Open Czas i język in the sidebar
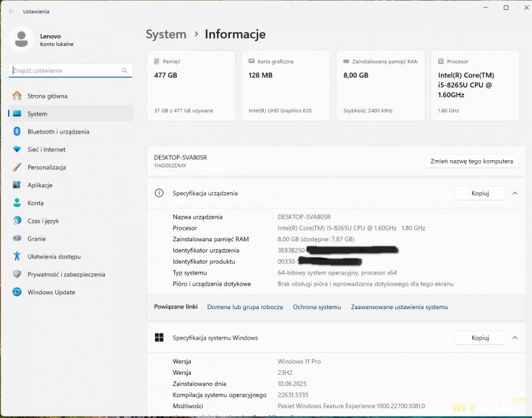Image resolution: width=532 pixels, height=418 pixels. click(x=70, y=221)
